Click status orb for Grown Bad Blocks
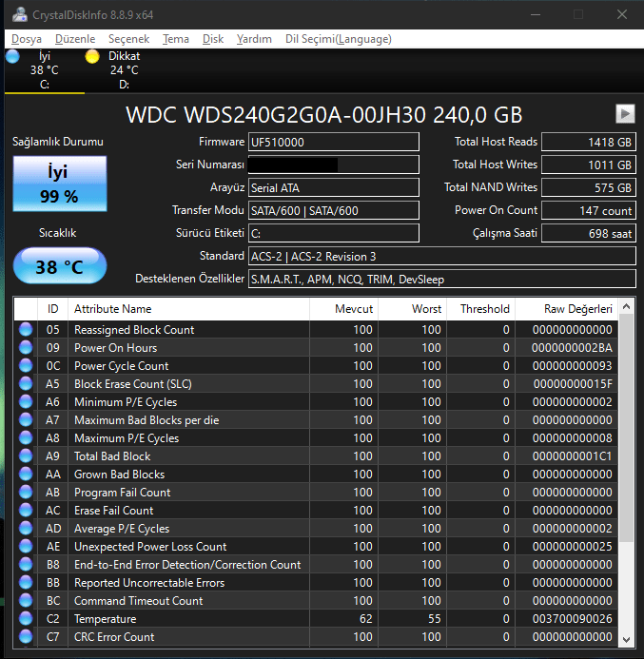This screenshot has width=644, height=659. [x=26, y=475]
